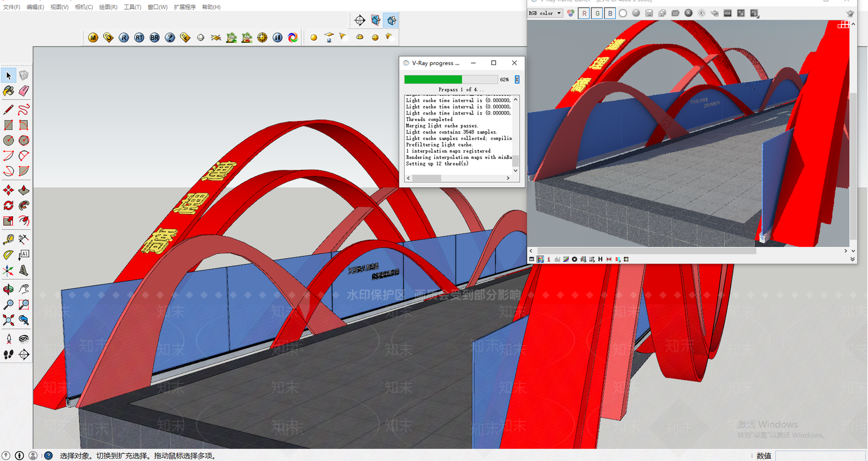Start V-Ray render with R icon
Image resolution: width=868 pixels, height=461 pixels.
pyautogui.click(x=124, y=37)
